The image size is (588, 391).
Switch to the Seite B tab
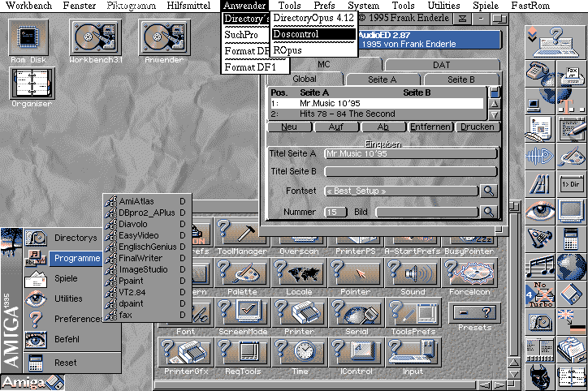pos(460,79)
